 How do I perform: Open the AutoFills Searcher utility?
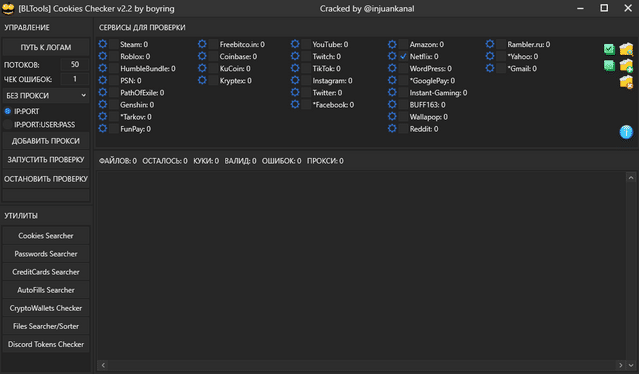[46, 290]
